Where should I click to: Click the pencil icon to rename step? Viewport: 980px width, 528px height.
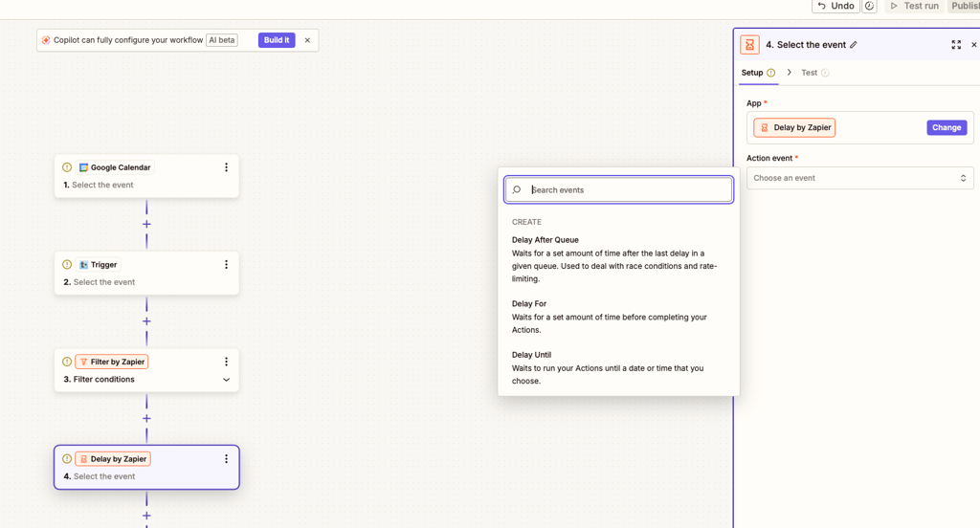853,45
